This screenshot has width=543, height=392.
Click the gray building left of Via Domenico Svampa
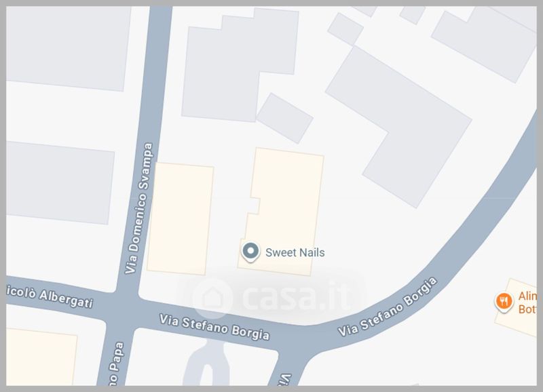click(59, 182)
